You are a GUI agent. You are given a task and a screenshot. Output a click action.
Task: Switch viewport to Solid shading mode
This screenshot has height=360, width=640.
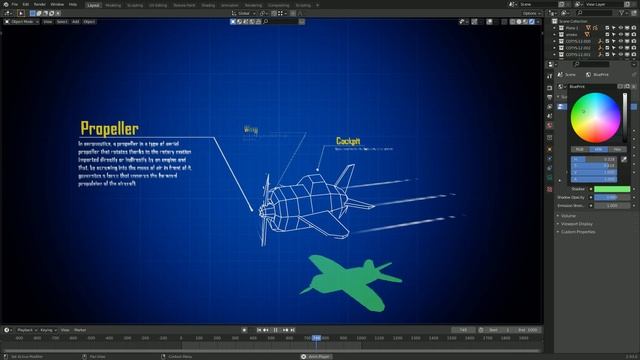tap(519, 22)
